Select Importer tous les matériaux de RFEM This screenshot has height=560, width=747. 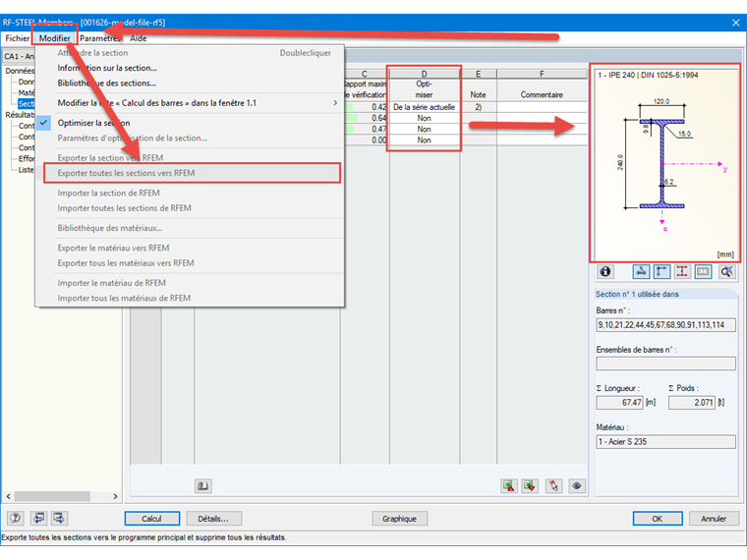click(x=124, y=298)
